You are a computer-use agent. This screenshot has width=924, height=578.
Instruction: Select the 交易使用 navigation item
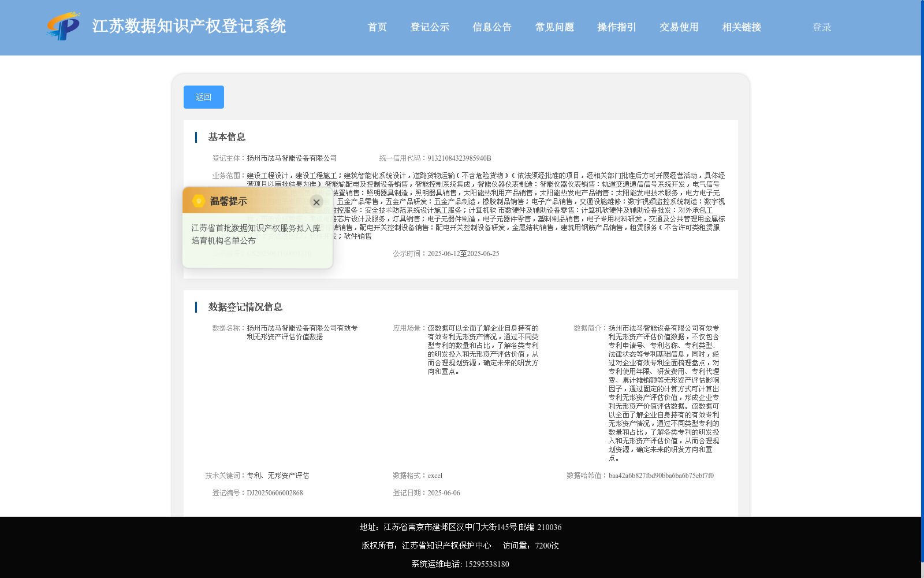click(x=679, y=27)
